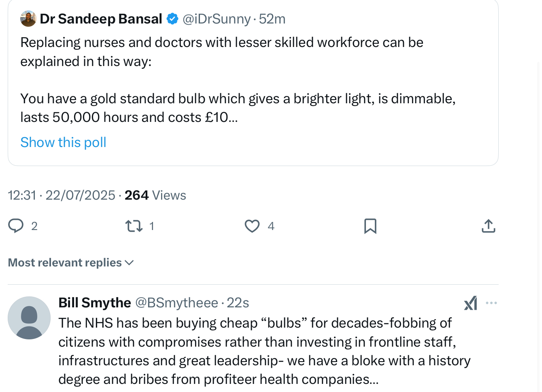Open the quoted post's 52m timestamp

272,19
